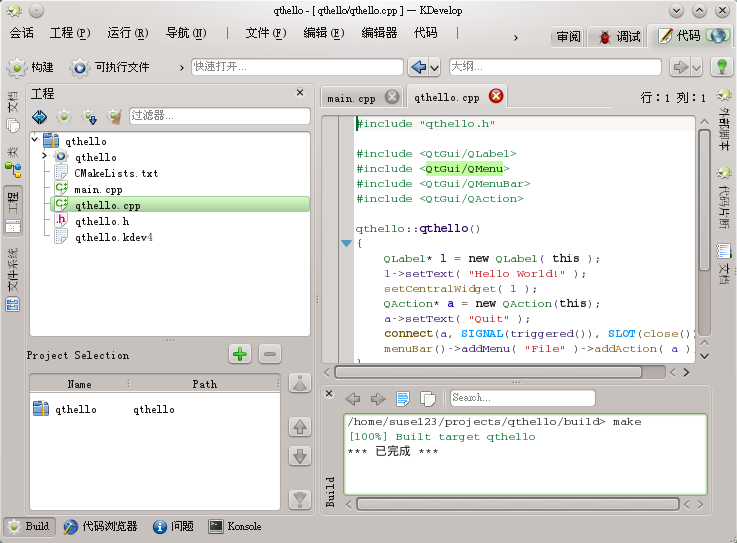Open the dropdown beside forward arrow

(x=697, y=68)
